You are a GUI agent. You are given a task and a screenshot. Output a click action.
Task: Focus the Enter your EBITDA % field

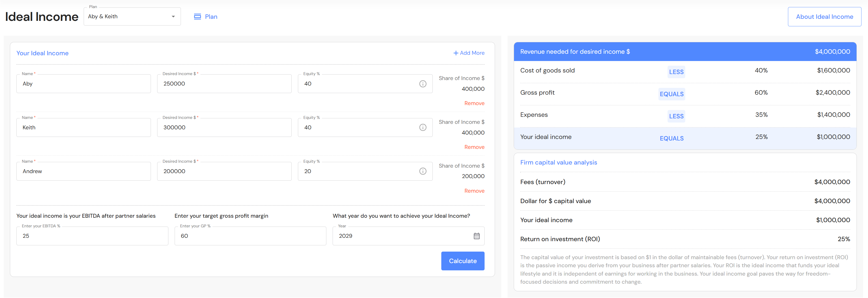pyautogui.click(x=92, y=236)
